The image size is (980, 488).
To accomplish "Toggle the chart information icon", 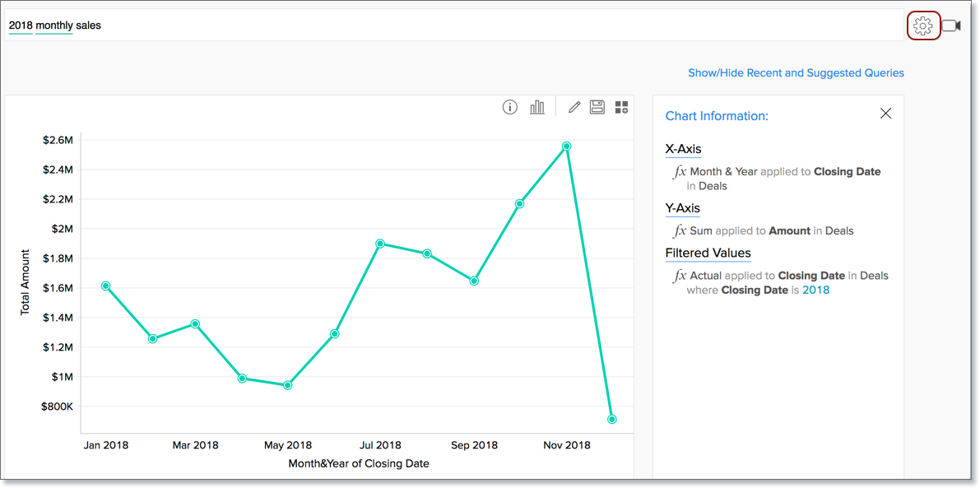I will [510, 107].
